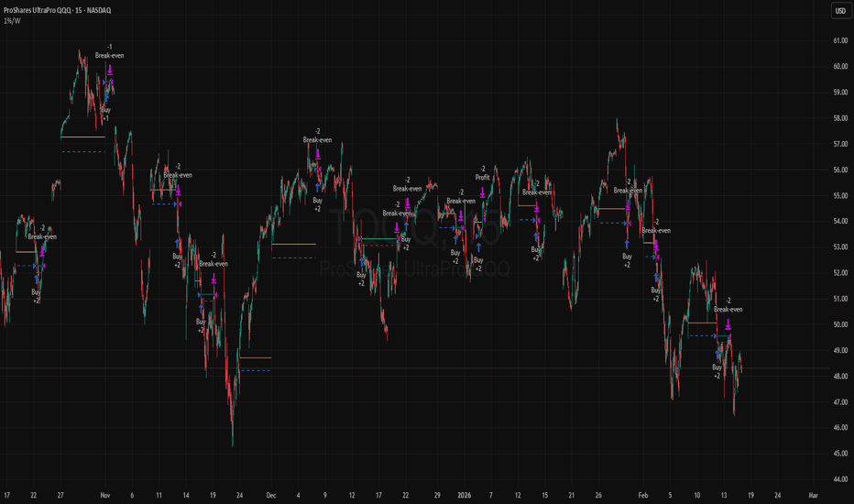This screenshot has width=854, height=504.
Task: Click the magenta arrow under the rightmost Break-even
Action: click(728, 323)
